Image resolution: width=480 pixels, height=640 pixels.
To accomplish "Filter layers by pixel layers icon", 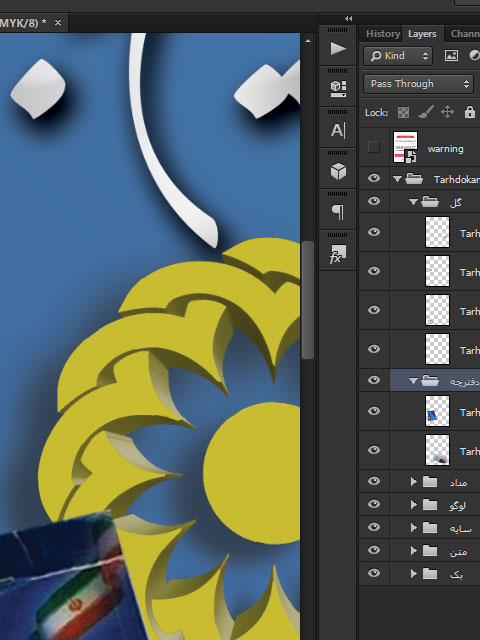I will (451, 56).
